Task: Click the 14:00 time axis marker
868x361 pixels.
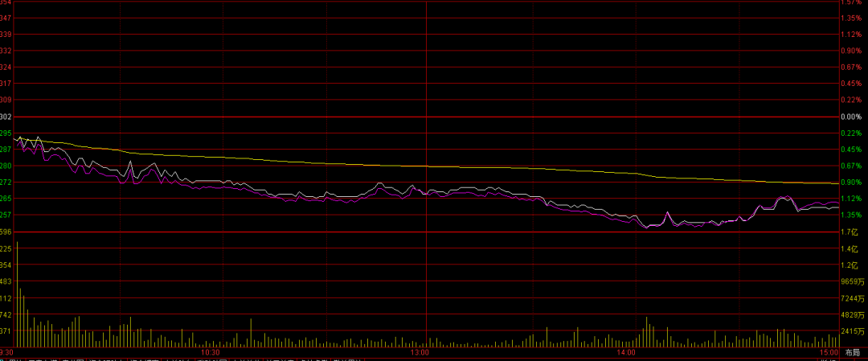Action: [626, 352]
